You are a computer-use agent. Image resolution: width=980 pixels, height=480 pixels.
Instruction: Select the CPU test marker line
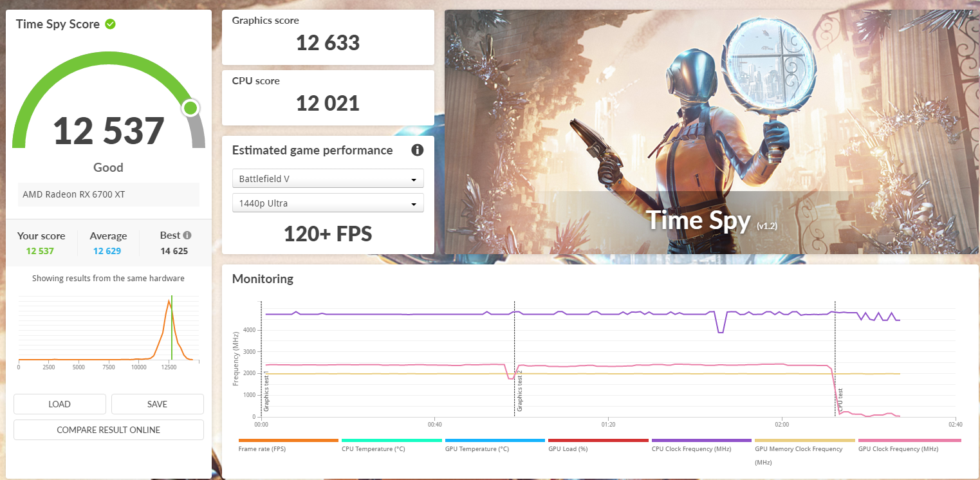click(835, 358)
